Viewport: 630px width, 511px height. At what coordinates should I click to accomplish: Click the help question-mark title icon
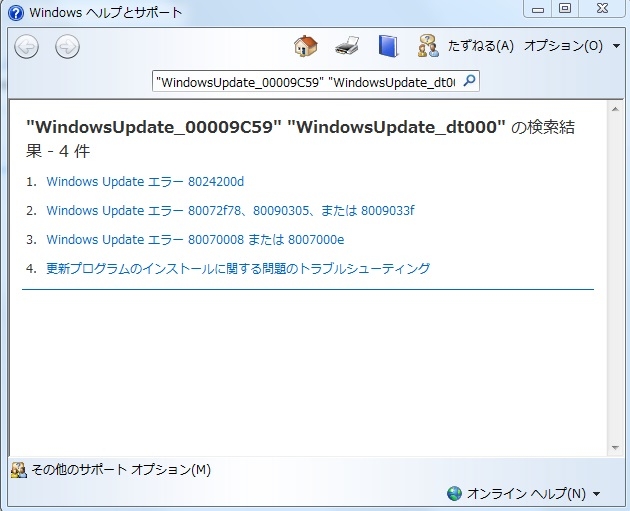coord(16,12)
